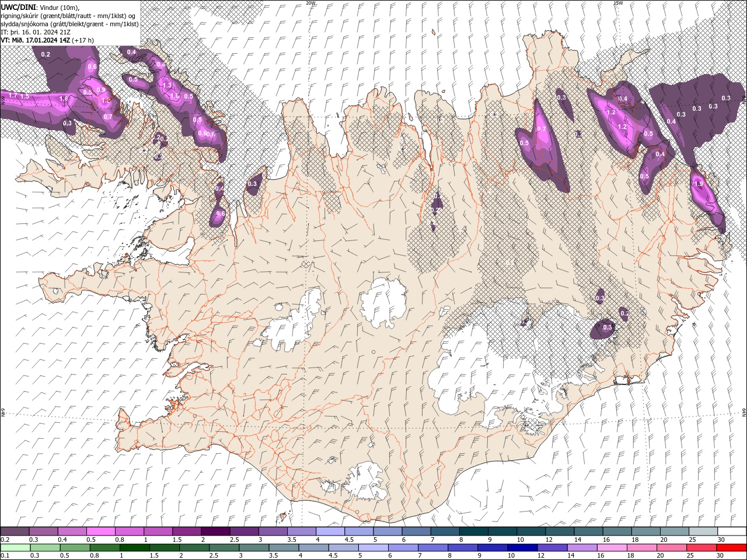This screenshot has height=560, width=747.
Task: Click the 20W longitude label at the top
Action: tap(310, 3)
